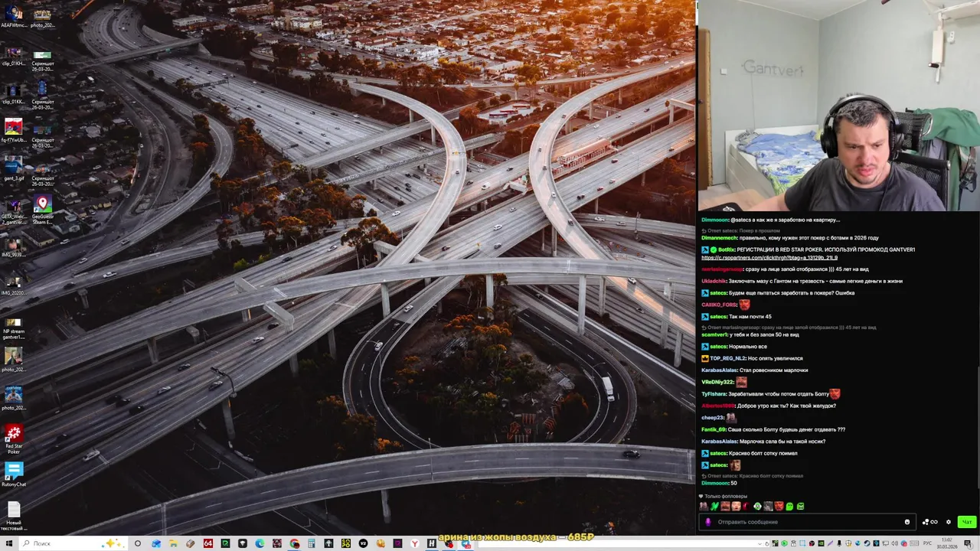Click message 'Так нам почти 45'

750,317
